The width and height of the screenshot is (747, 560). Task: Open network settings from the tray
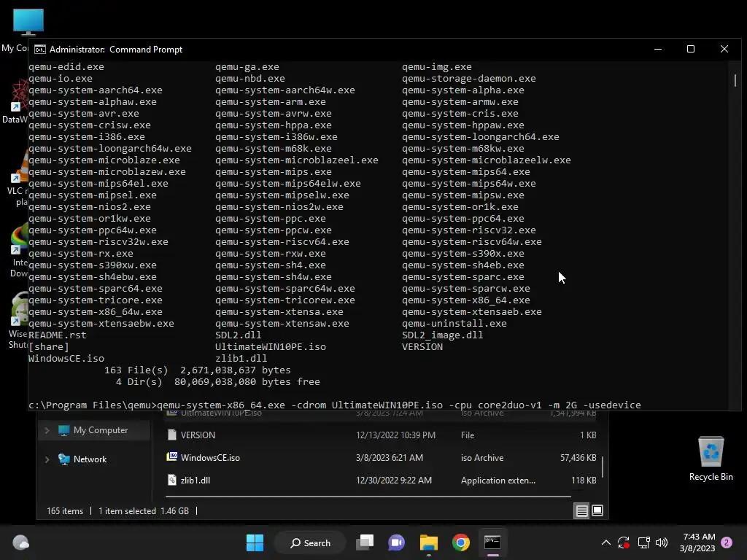pos(643,542)
